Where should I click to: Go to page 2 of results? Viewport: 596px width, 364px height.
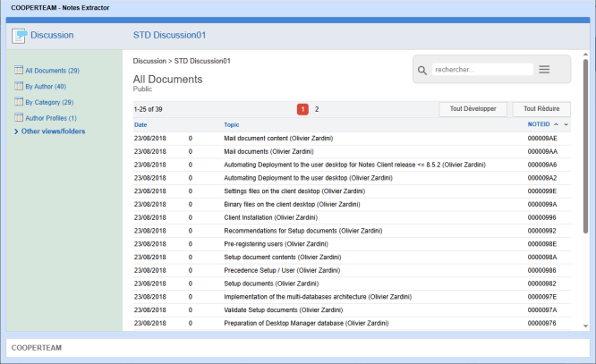tap(317, 109)
